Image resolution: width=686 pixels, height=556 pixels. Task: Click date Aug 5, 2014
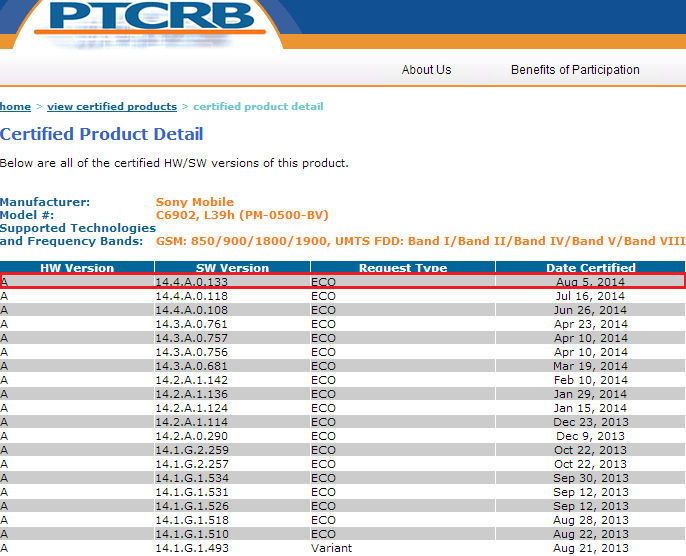pos(591,282)
